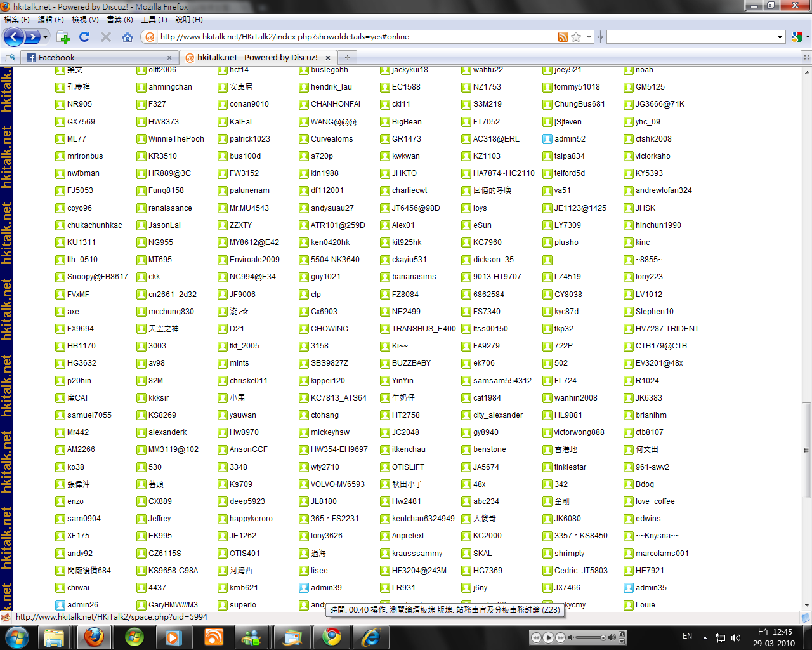Open Internet Explorer from the taskbar
The height and width of the screenshot is (650, 812).
pyautogui.click(x=370, y=637)
